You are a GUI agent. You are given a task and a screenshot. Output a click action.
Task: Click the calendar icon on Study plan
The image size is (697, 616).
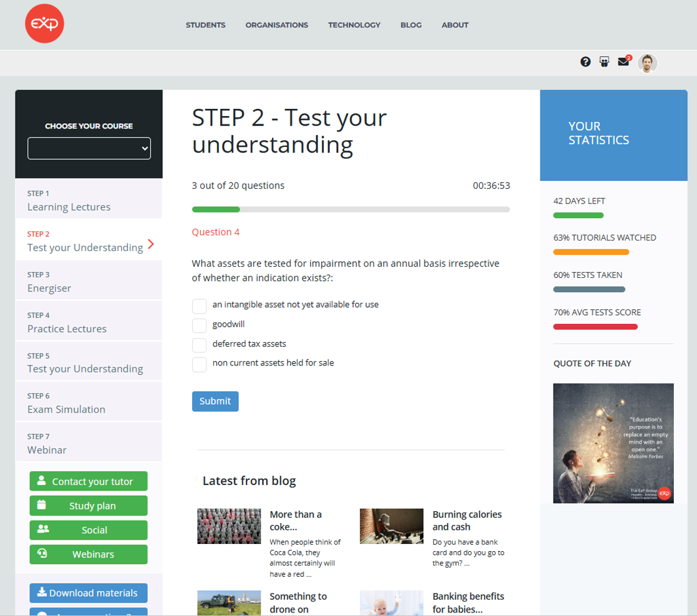(41, 505)
